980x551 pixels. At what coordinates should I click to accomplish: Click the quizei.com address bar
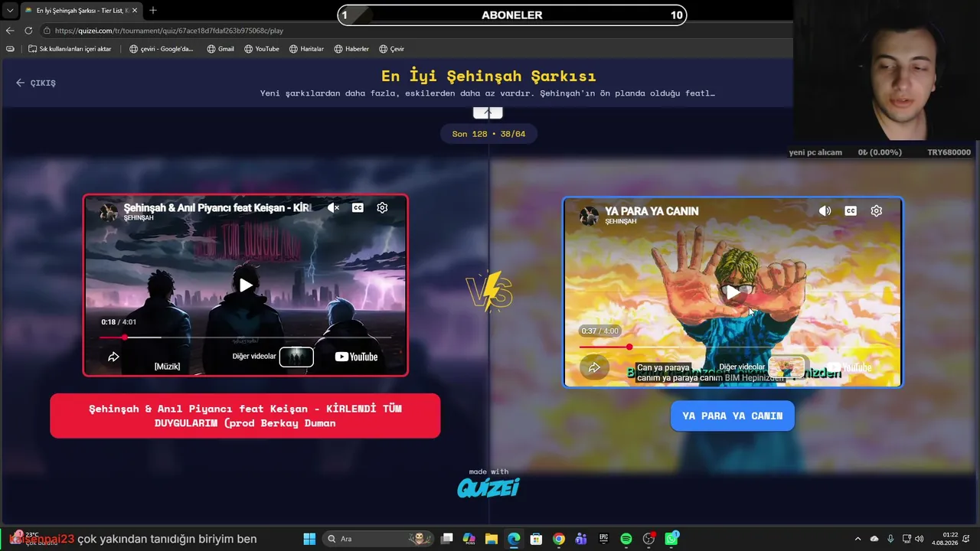coord(413,31)
